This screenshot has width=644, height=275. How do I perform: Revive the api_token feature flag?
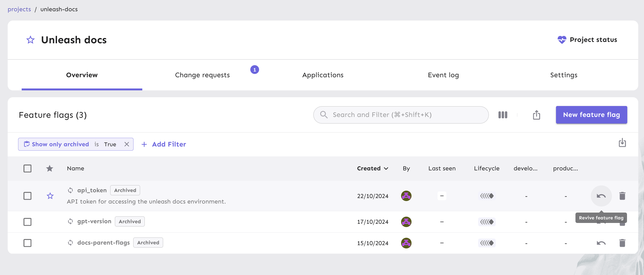click(601, 196)
